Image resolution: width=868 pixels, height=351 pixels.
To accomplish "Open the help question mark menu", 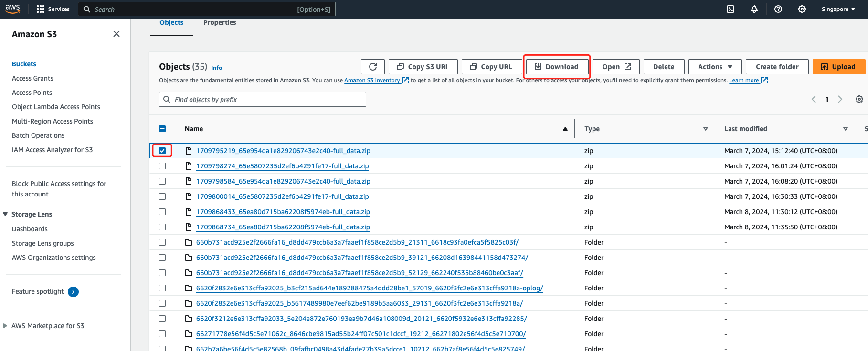I will (778, 9).
